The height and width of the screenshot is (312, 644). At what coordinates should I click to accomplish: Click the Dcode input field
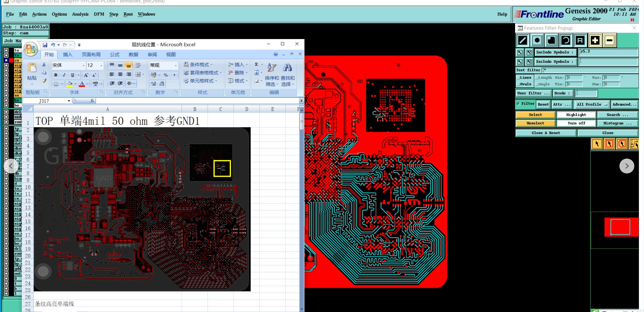(x=586, y=93)
